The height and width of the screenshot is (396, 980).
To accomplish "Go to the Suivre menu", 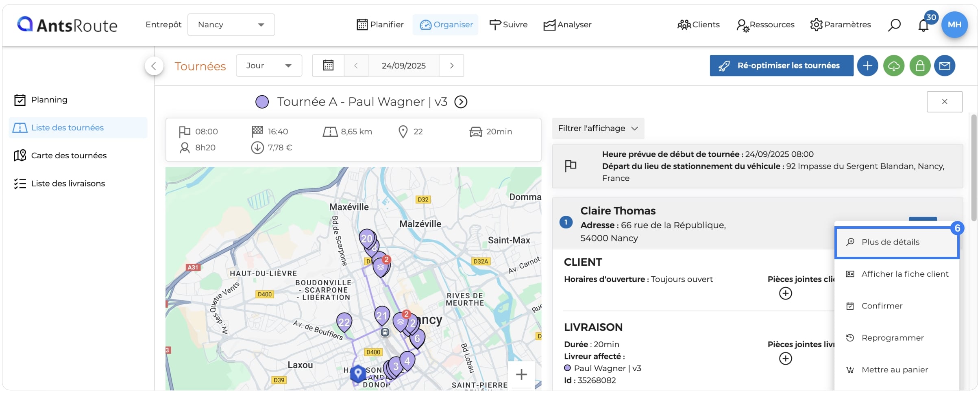I will pyautogui.click(x=508, y=25).
